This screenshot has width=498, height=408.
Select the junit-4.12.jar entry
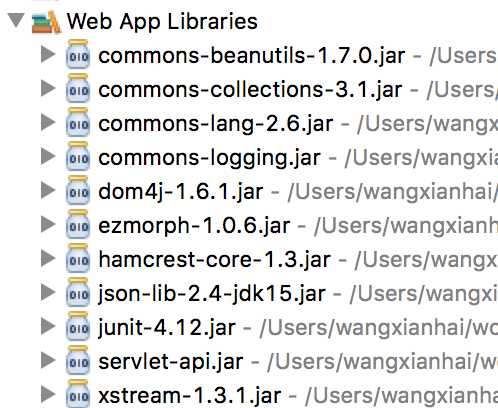tap(167, 328)
